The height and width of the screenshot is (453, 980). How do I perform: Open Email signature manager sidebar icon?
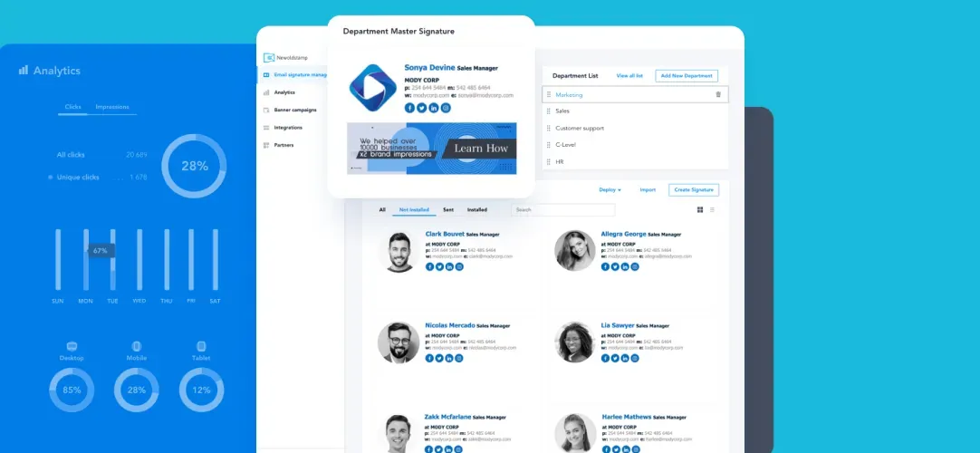point(266,75)
